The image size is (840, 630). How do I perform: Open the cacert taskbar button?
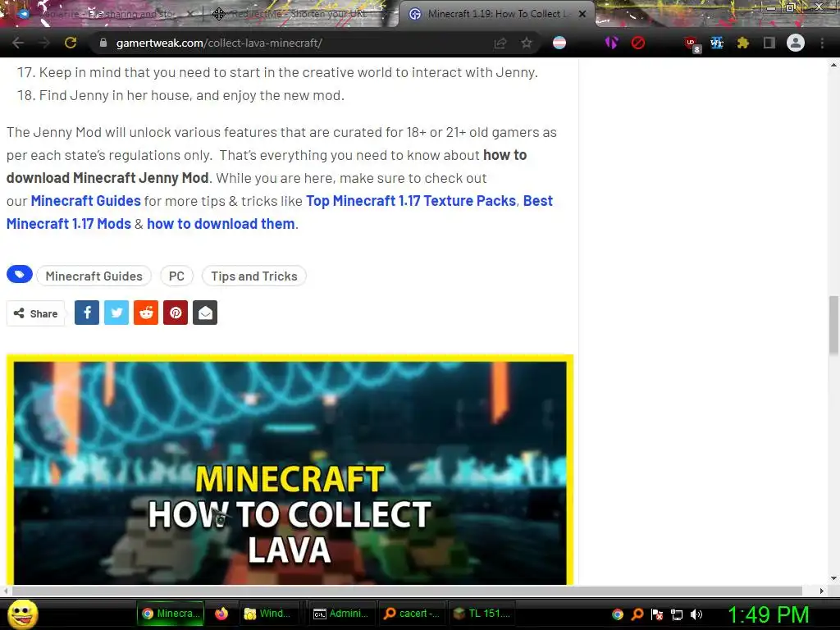point(412,614)
